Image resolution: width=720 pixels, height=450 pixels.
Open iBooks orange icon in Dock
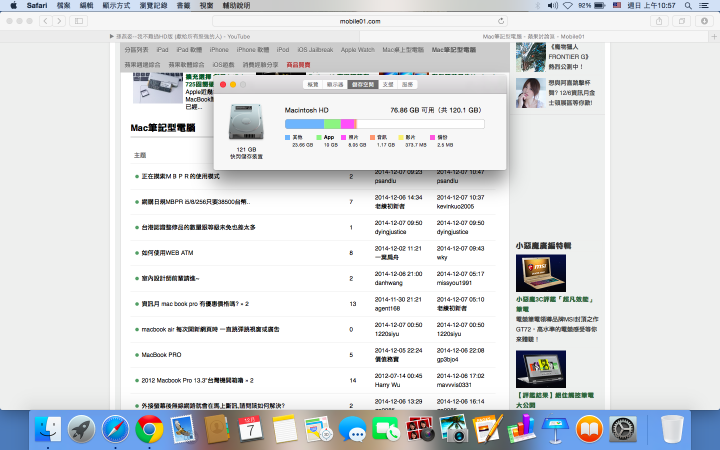(589, 429)
